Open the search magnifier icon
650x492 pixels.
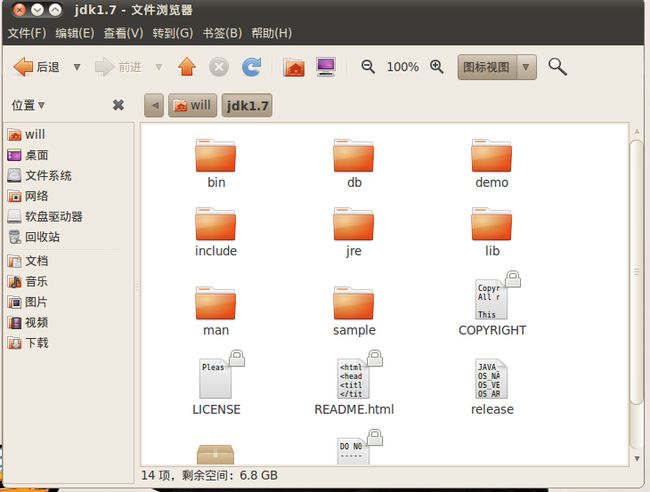(557, 67)
